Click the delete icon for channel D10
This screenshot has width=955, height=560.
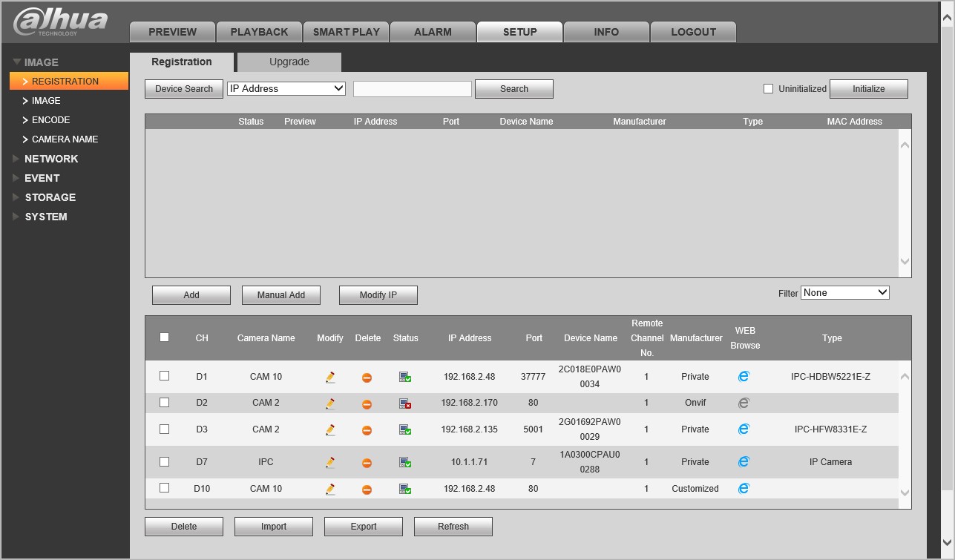pos(367,490)
